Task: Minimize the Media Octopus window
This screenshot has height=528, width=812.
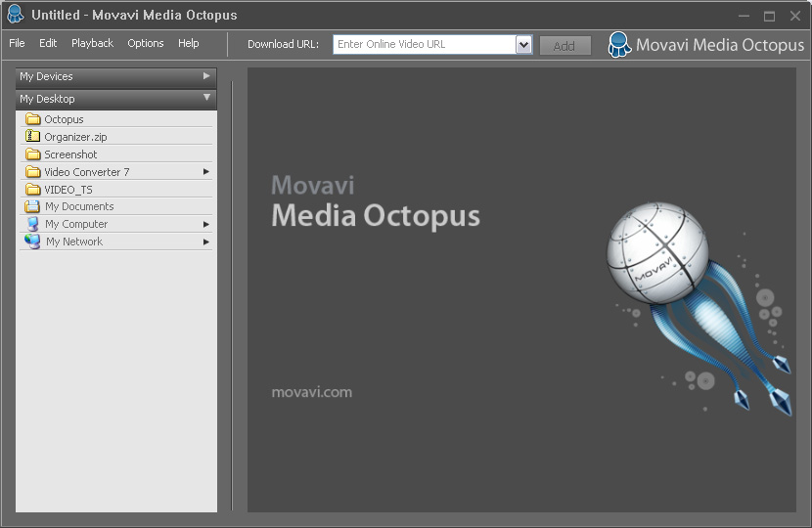Action: click(x=744, y=16)
